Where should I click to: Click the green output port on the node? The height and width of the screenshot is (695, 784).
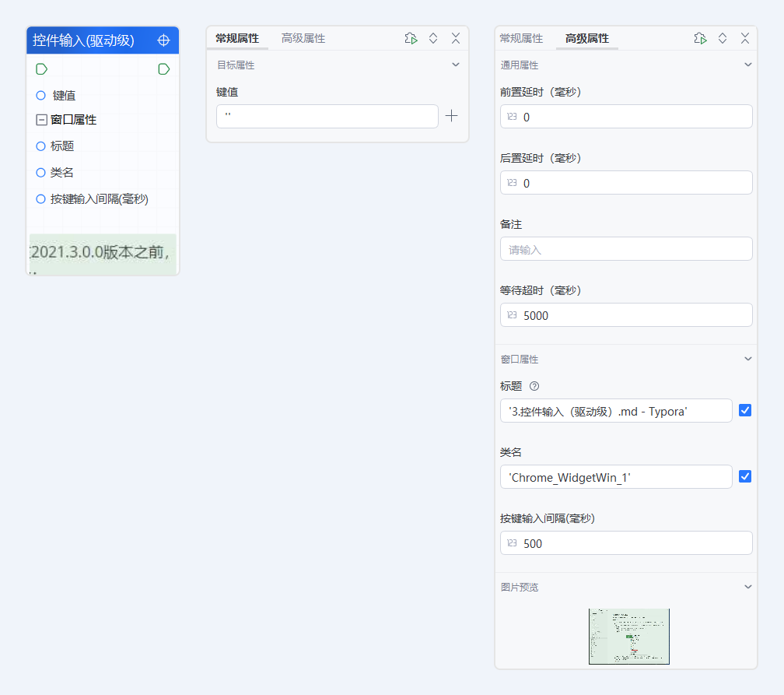click(163, 68)
